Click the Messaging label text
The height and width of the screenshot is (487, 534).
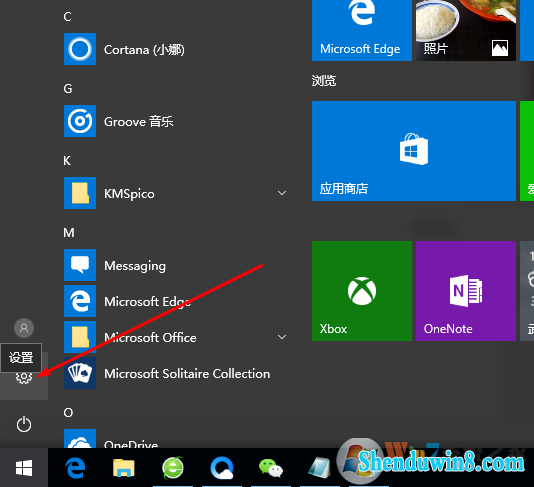tap(135, 266)
